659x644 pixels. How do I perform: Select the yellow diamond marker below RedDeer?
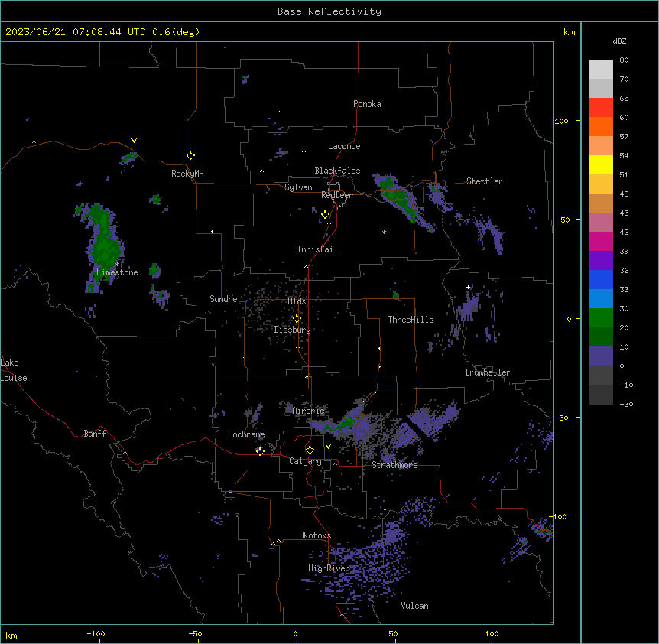click(x=326, y=215)
